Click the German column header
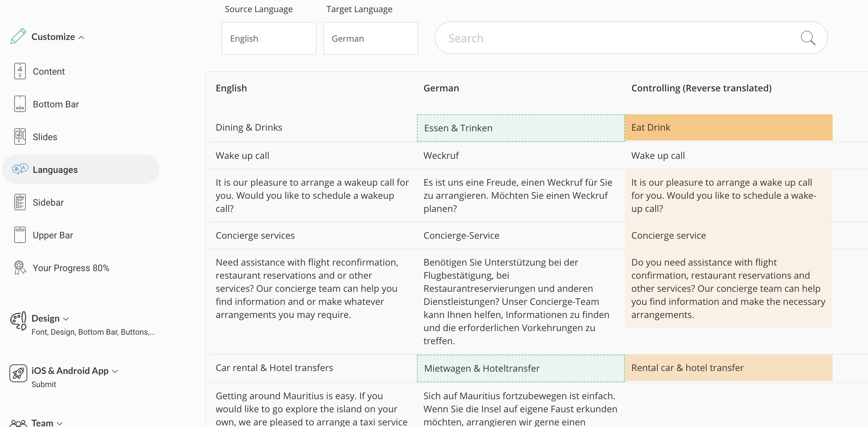The width and height of the screenshot is (868, 427). (x=441, y=88)
